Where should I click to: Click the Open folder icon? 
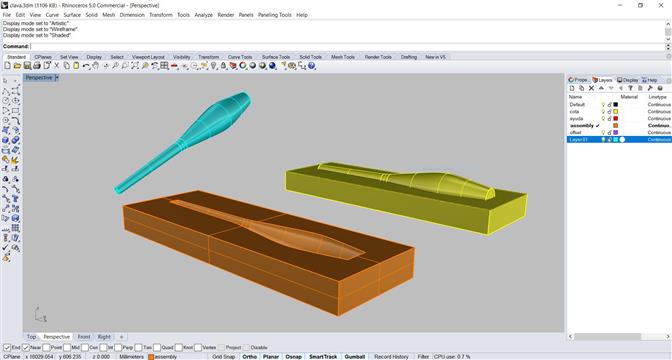[17, 66]
